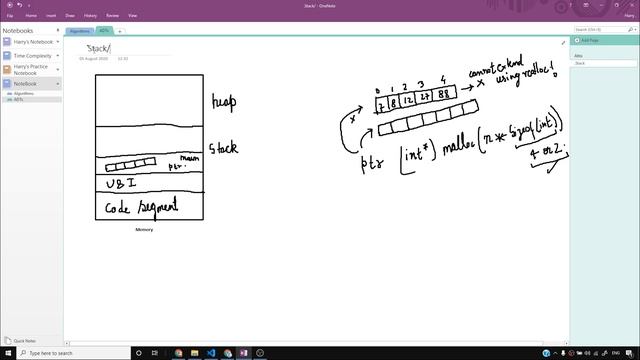Open File Explorer from the taskbar
Viewport: 640px width, 360px height.
click(x=195, y=353)
